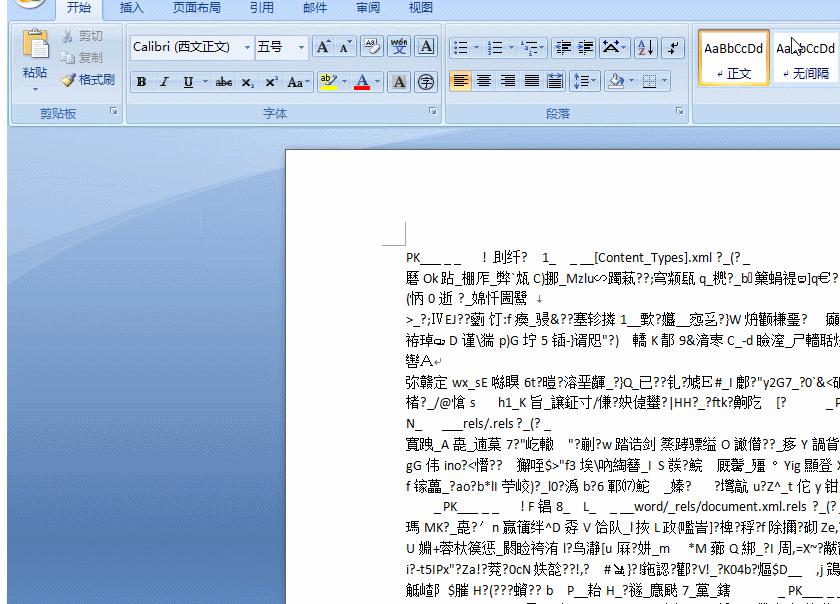Open the underline style dropdown arrow
Viewport: 840px width, 604px height.
205,82
